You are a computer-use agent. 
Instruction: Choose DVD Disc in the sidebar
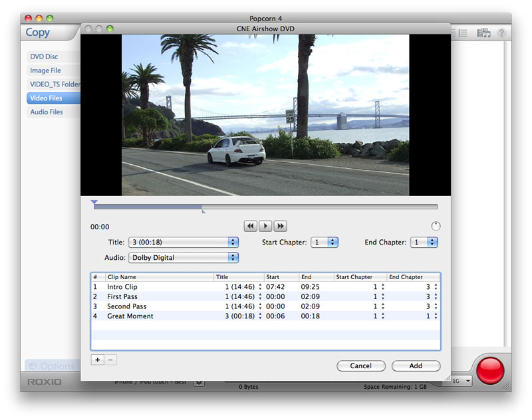(x=44, y=56)
